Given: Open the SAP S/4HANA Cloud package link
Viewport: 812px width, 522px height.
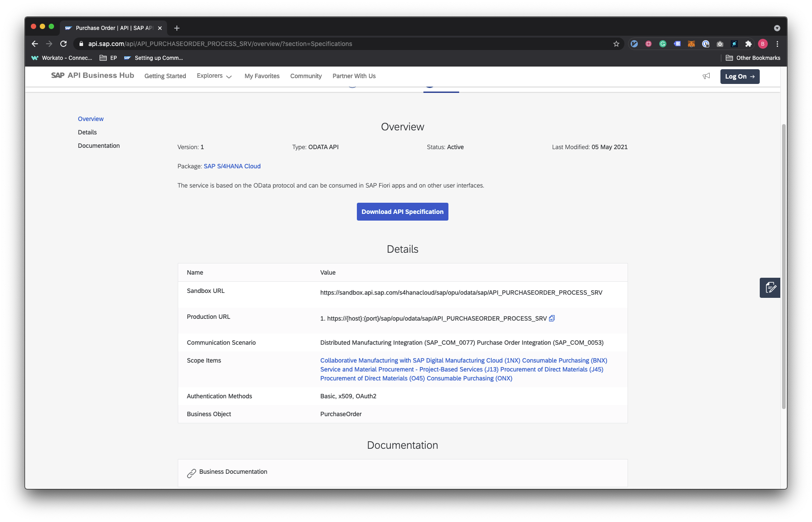Looking at the screenshot, I should 232,166.
